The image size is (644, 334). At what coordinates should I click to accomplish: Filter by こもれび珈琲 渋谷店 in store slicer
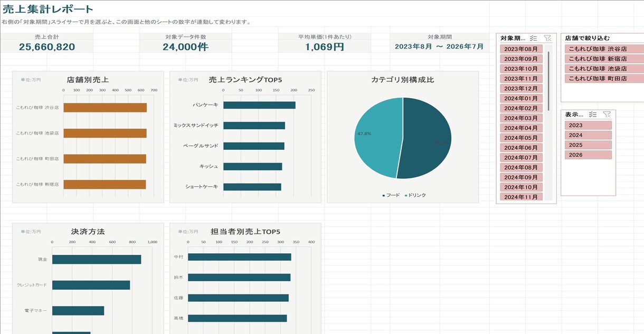point(604,49)
